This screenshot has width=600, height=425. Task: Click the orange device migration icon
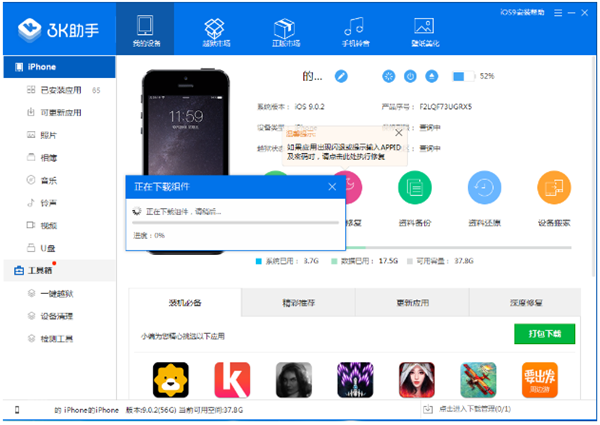click(x=554, y=187)
